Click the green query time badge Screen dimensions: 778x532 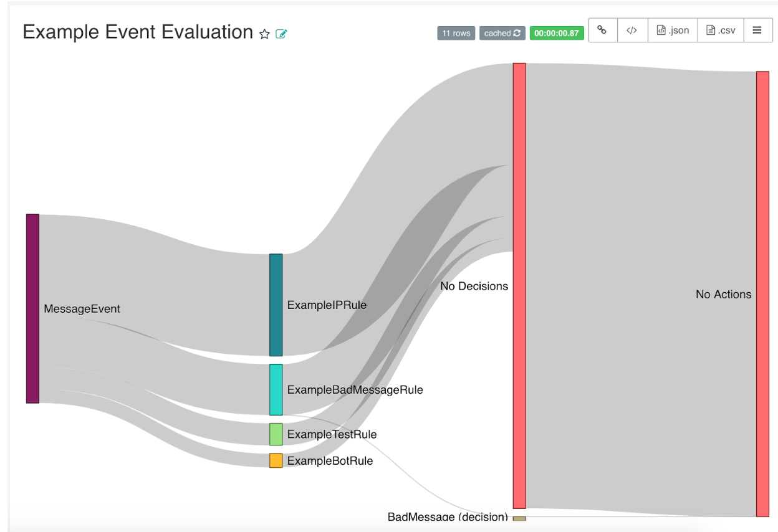click(556, 33)
